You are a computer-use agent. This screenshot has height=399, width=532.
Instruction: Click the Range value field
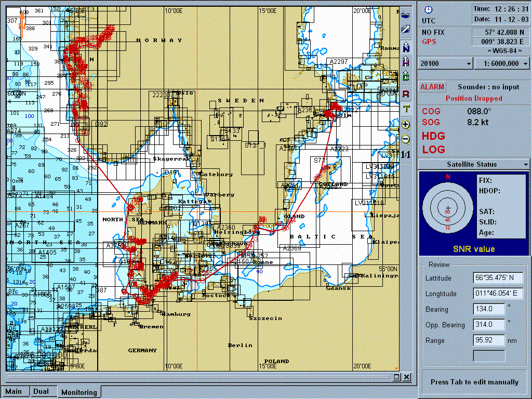point(489,340)
